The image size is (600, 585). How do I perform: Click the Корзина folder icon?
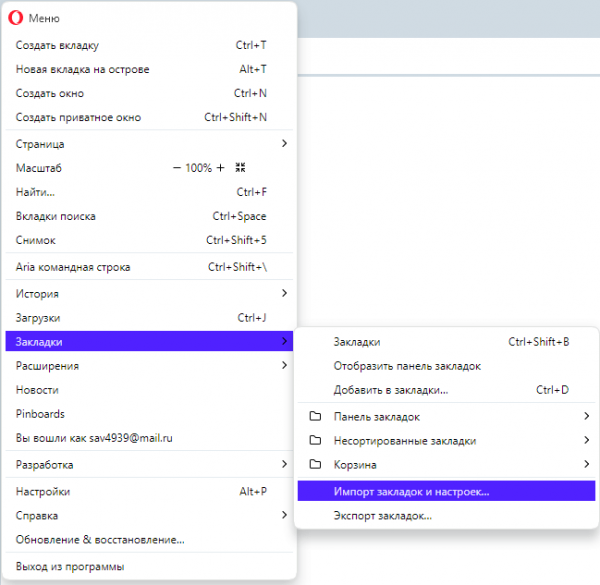(x=315, y=464)
